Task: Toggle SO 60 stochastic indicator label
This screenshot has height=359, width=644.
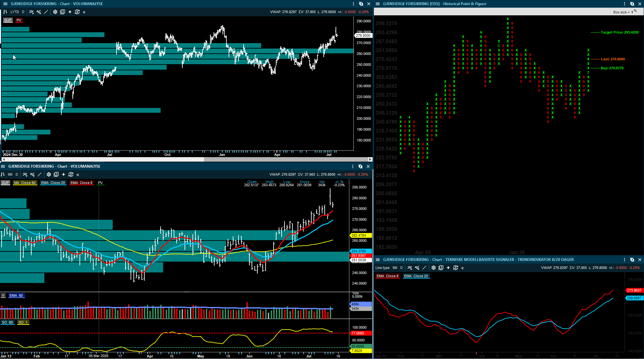Action: pyautogui.click(x=7, y=322)
